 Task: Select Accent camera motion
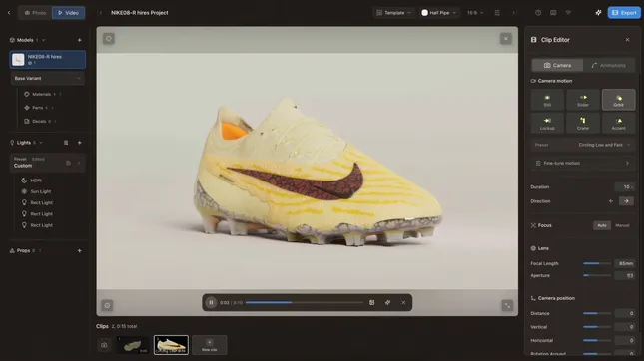[618, 123]
